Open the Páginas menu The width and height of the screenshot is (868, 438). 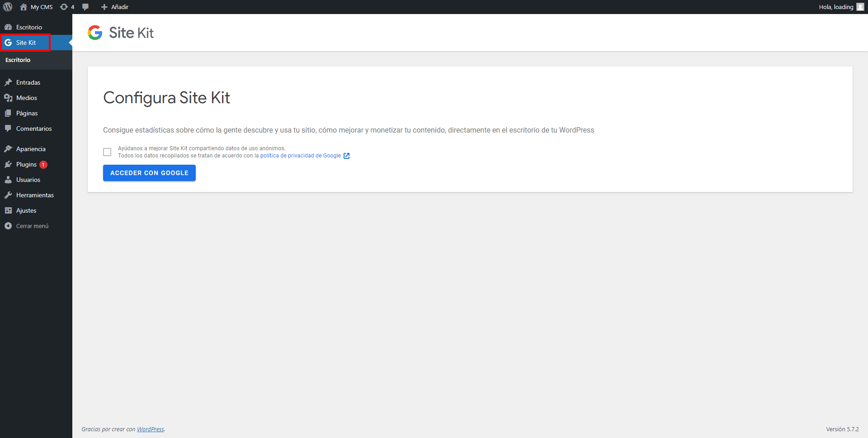[x=36, y=113]
